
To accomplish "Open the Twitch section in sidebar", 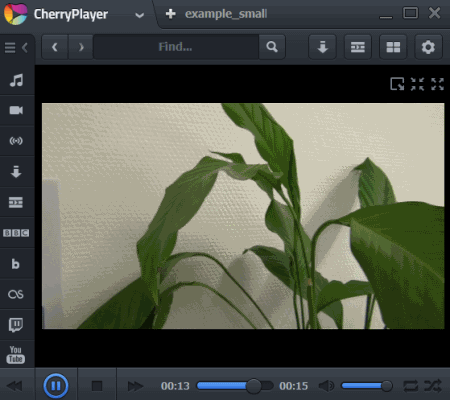I will point(16,325).
